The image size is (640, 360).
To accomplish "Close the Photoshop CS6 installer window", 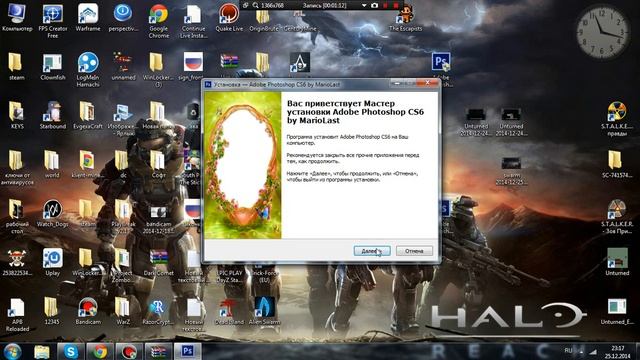I will 427,83.
